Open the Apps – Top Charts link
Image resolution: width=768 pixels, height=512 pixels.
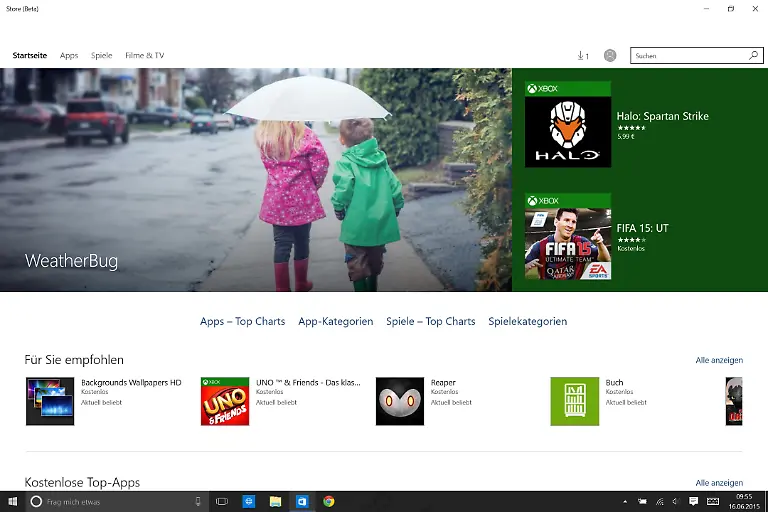click(x=242, y=321)
